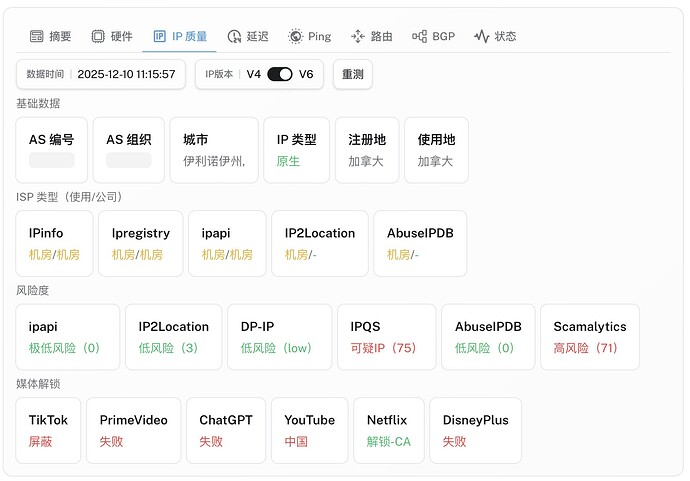Viewport: 690px width, 481px height.
Task: Toggle the V4/V6 IP version switch
Action: tap(279, 74)
